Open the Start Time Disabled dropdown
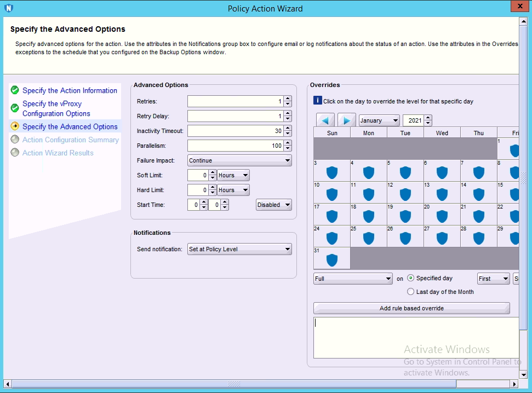This screenshot has height=393, width=532. 274,205
